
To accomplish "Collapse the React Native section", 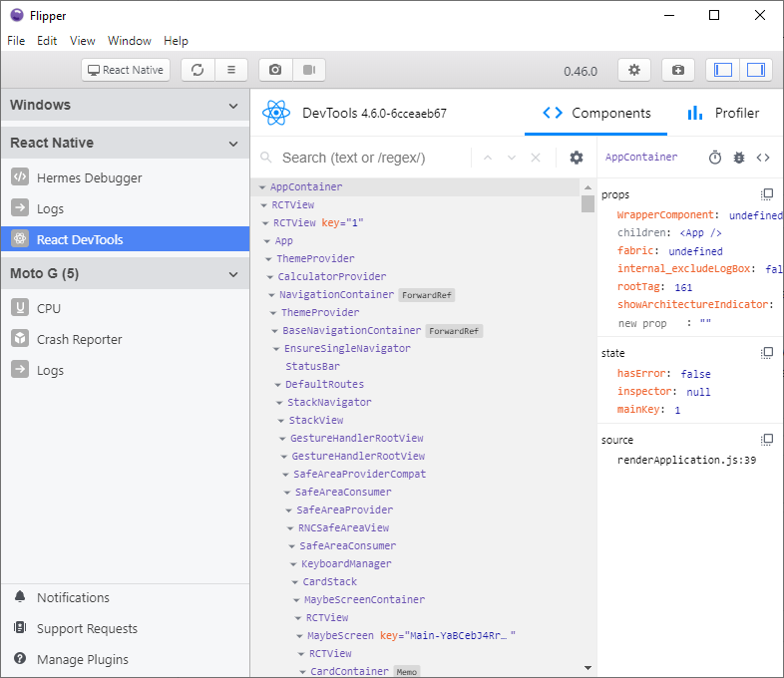I will pyautogui.click(x=233, y=144).
